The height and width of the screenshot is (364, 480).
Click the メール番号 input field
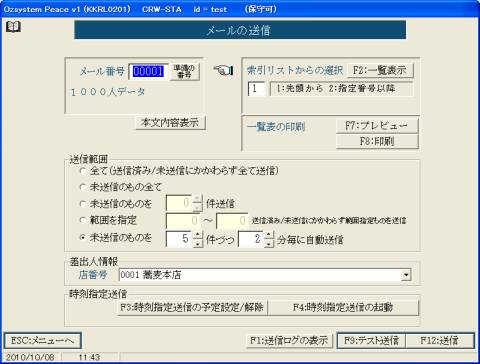149,71
